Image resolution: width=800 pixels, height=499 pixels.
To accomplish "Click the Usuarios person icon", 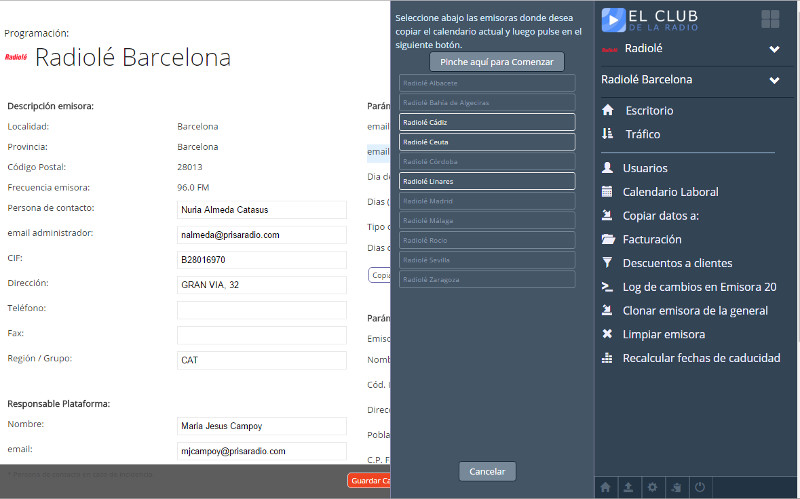I will point(607,167).
